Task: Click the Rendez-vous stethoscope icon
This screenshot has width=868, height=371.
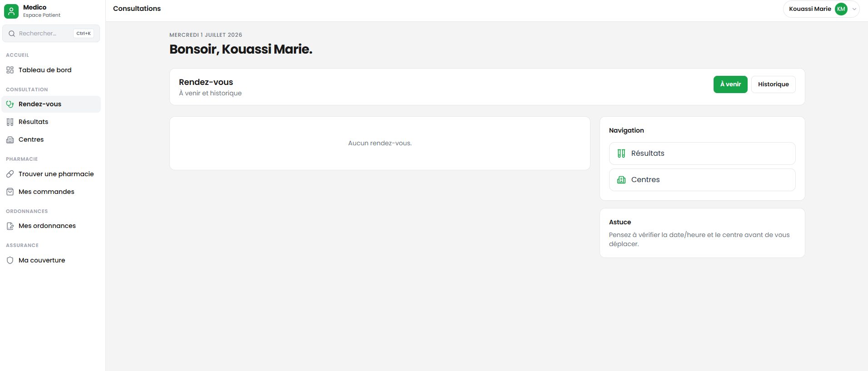Action: [x=10, y=104]
